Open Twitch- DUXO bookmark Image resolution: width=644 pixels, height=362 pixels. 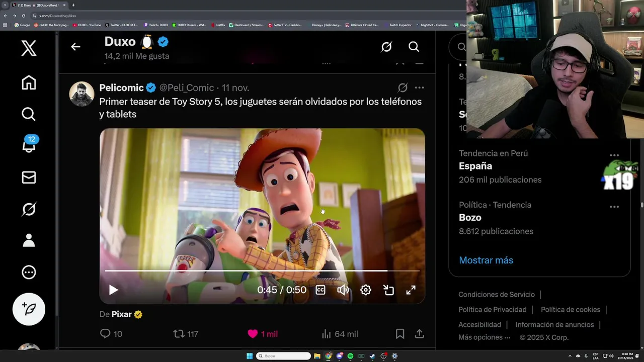pos(156,25)
